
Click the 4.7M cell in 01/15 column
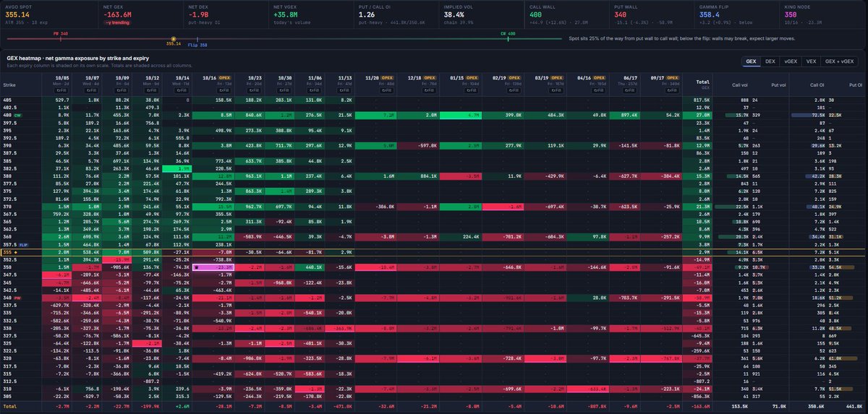tap(461, 114)
